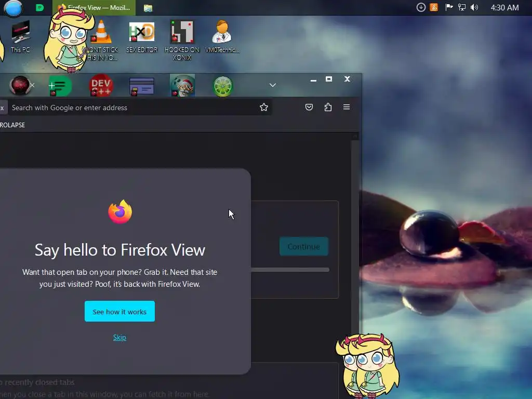
Task: Click the blue orb start button
Action: (13, 8)
